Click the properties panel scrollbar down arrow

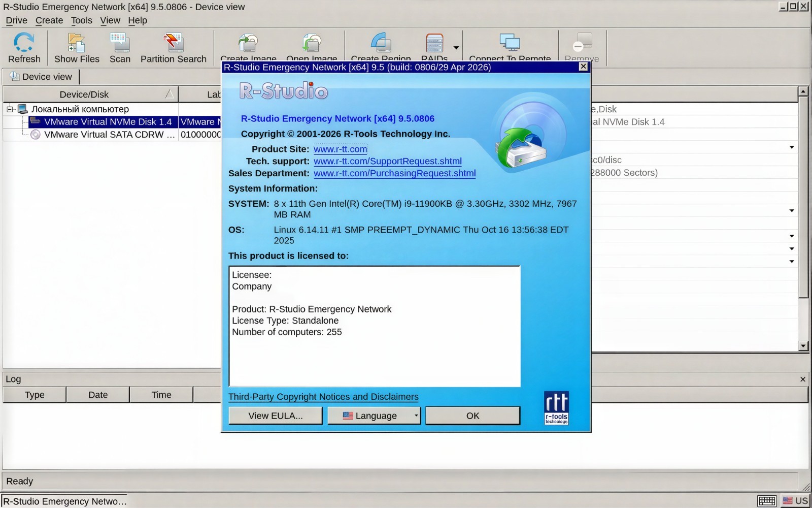click(803, 346)
